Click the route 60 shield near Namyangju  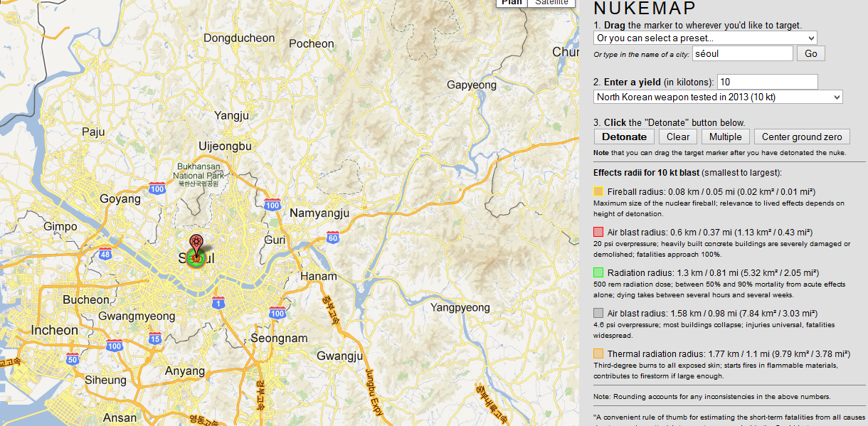click(x=332, y=238)
